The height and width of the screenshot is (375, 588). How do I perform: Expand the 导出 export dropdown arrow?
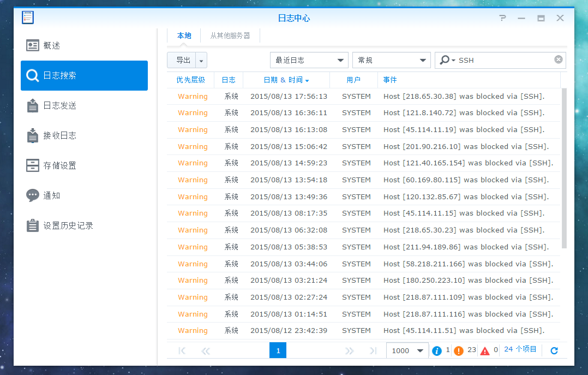(201, 60)
